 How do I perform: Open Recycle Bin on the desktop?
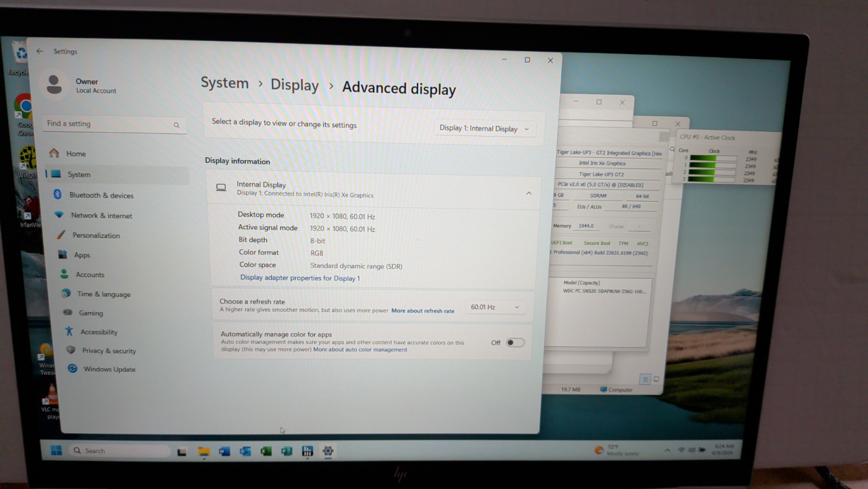point(20,59)
